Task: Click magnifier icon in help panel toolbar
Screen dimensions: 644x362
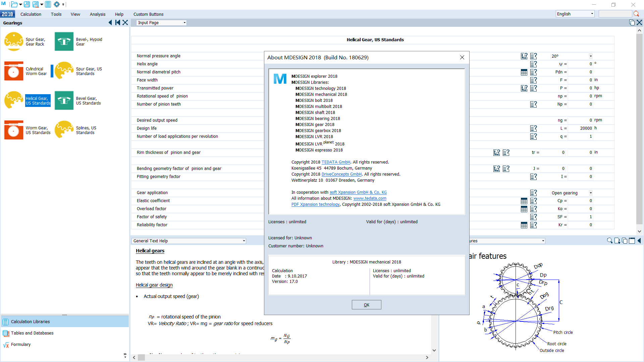Action: pos(609,241)
